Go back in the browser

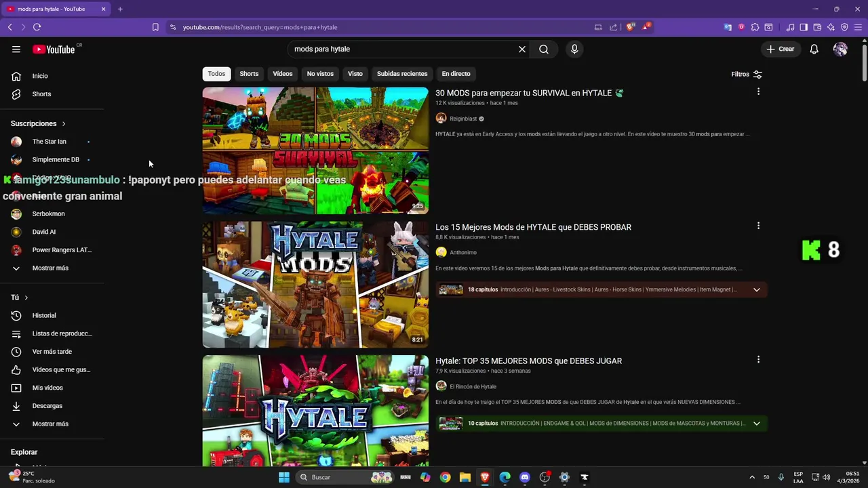[x=9, y=27]
